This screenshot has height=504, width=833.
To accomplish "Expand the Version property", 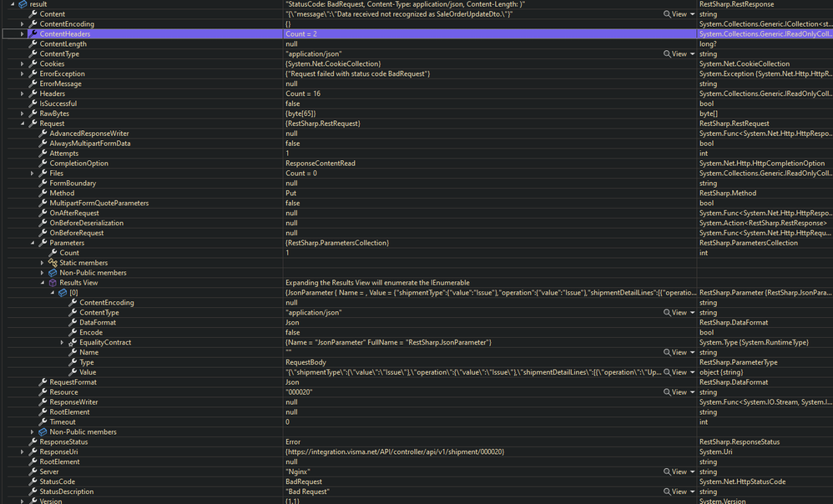I will [x=22, y=501].
